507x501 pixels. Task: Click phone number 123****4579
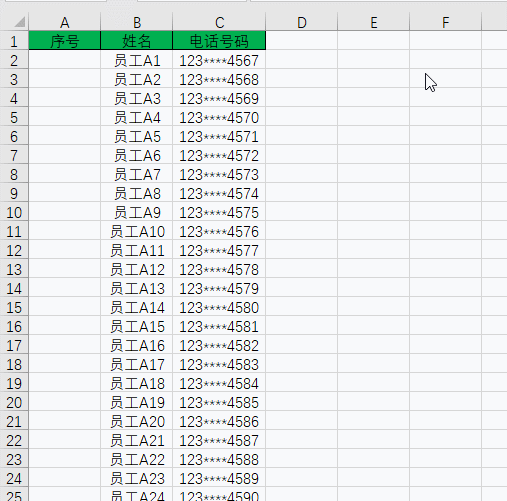pyautogui.click(x=219, y=288)
